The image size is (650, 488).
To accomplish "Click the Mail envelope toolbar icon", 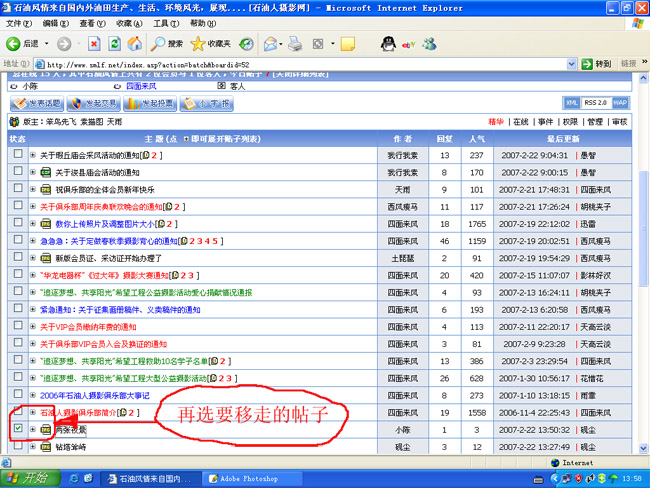I will (270, 44).
